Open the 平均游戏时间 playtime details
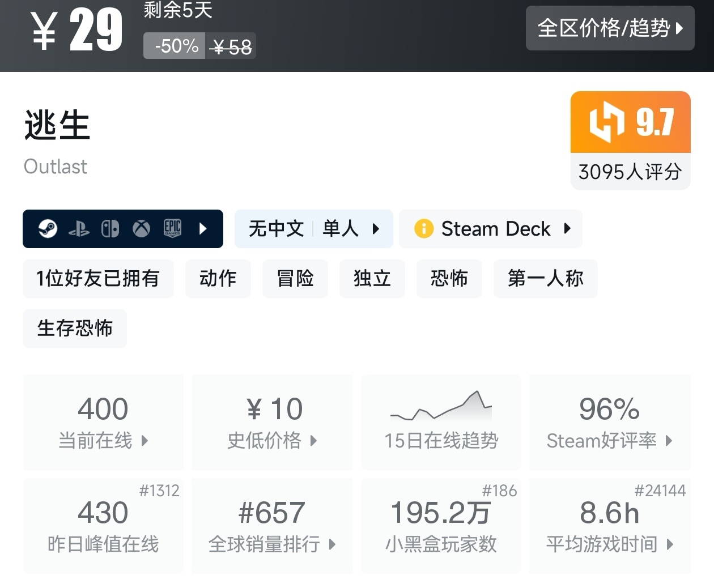The image size is (714, 588). pyautogui.click(x=609, y=526)
